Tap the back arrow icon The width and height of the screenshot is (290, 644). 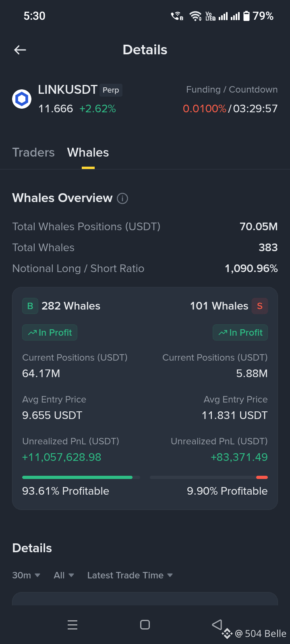tap(20, 50)
